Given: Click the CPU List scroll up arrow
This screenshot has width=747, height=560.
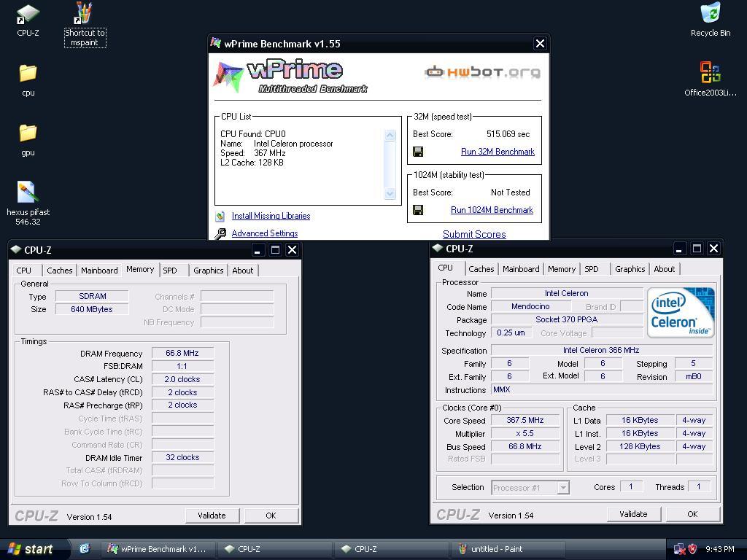Looking at the screenshot, I should [390, 136].
